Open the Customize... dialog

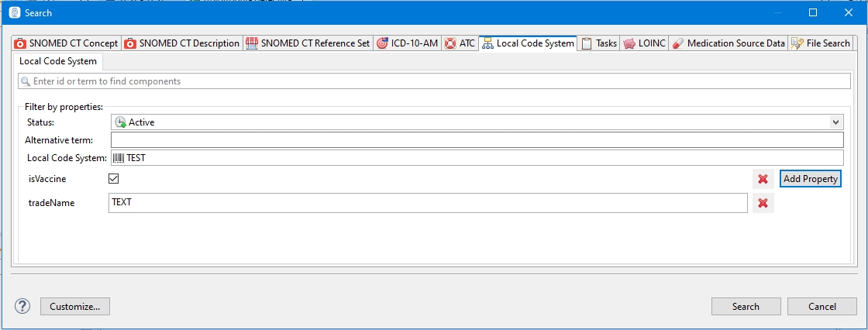coord(75,306)
